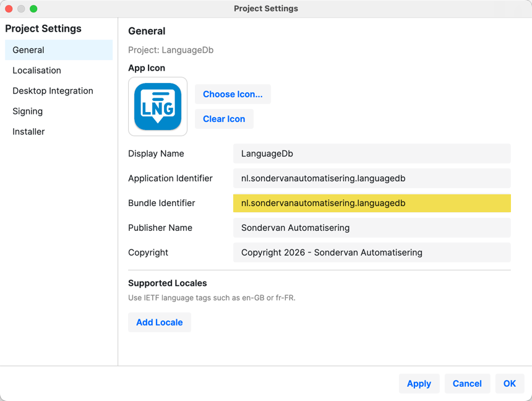532x401 pixels.
Task: Edit the Publisher Name field
Action: (372, 228)
